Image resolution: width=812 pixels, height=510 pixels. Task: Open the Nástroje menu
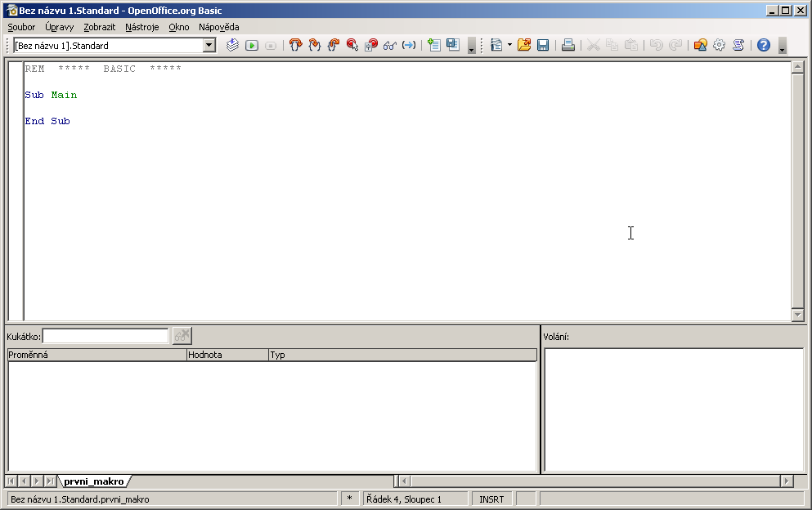click(142, 27)
